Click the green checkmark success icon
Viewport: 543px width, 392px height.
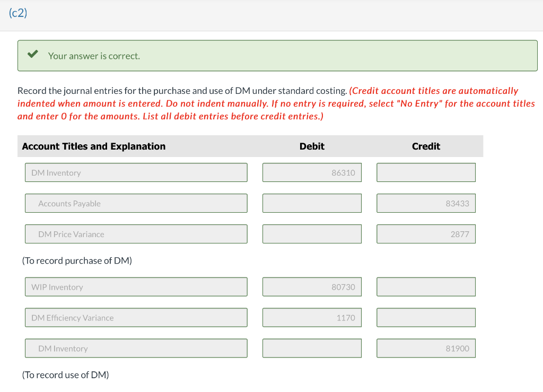33,54
